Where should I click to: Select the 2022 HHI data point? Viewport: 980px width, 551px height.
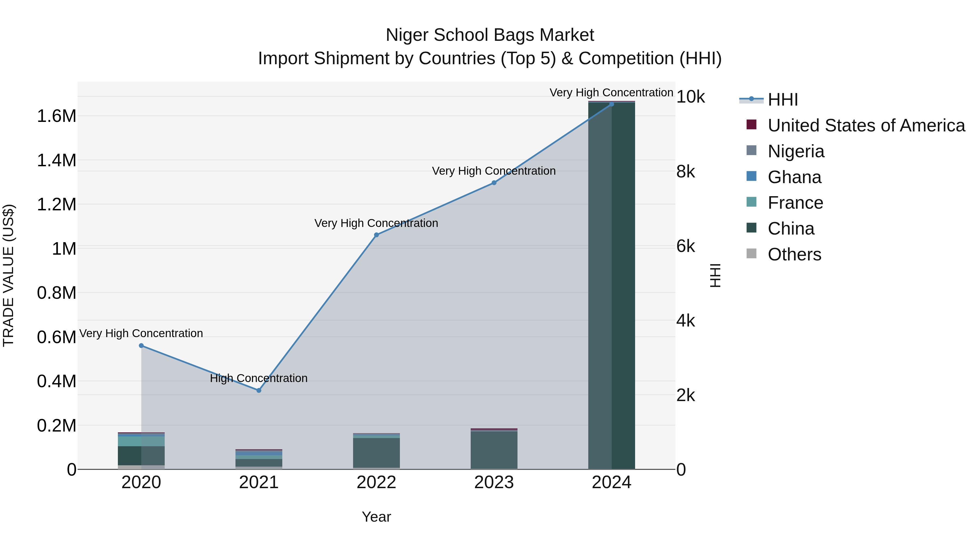coord(376,235)
